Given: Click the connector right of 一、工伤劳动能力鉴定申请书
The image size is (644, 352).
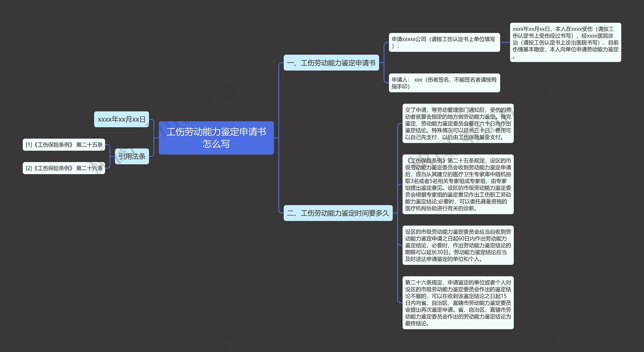Looking at the screenshot, I should [x=382, y=63].
